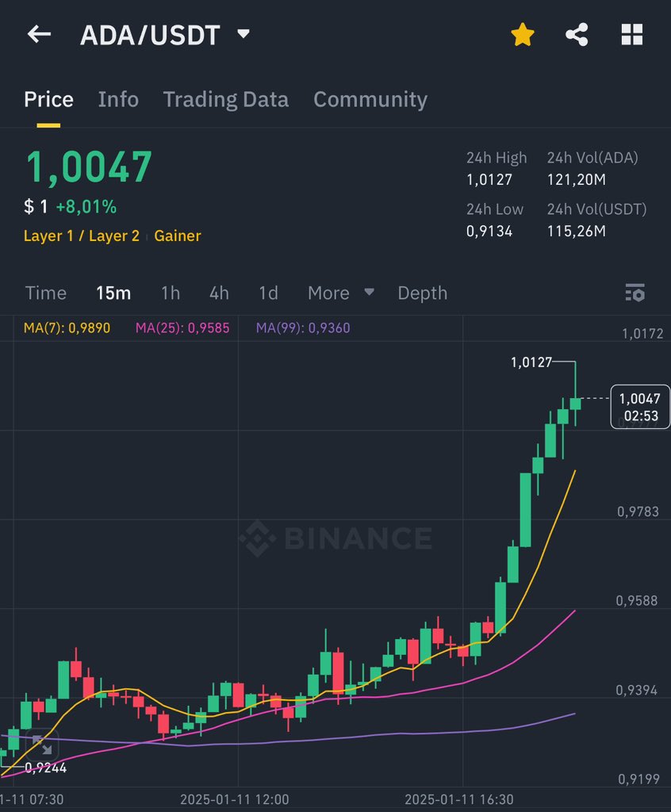
Task: Open the apps grid icon top right
Action: click(x=632, y=33)
